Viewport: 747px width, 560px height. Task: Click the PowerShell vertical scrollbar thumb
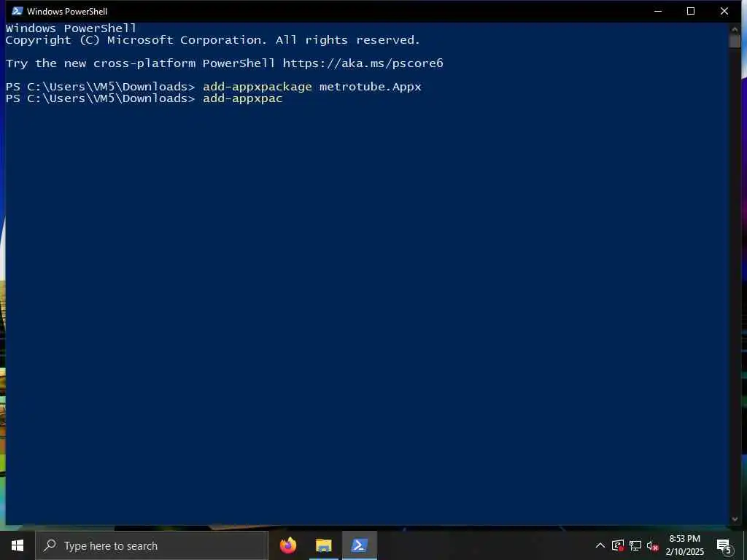tap(734, 41)
